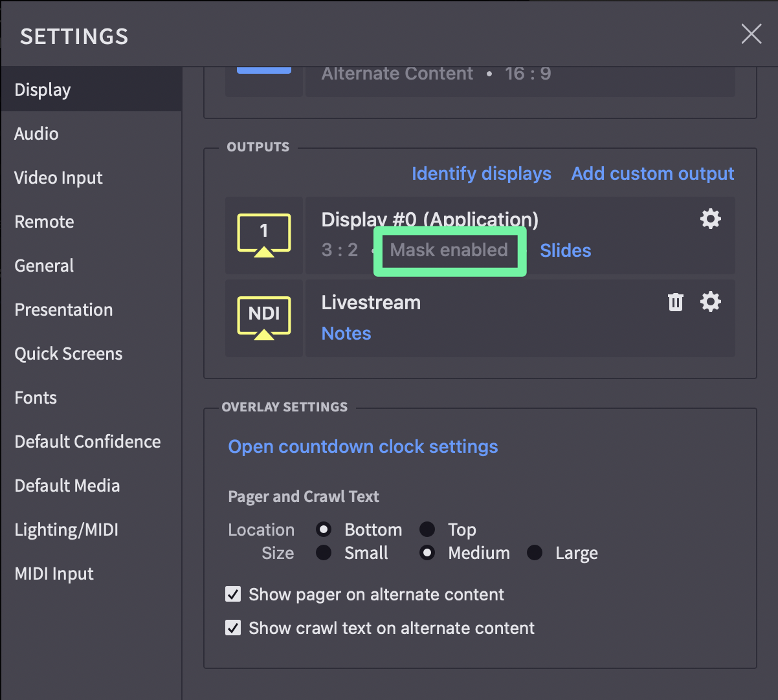Screen dimensions: 778x700
Task: Select Bottom location radio button
Action: 324,530
